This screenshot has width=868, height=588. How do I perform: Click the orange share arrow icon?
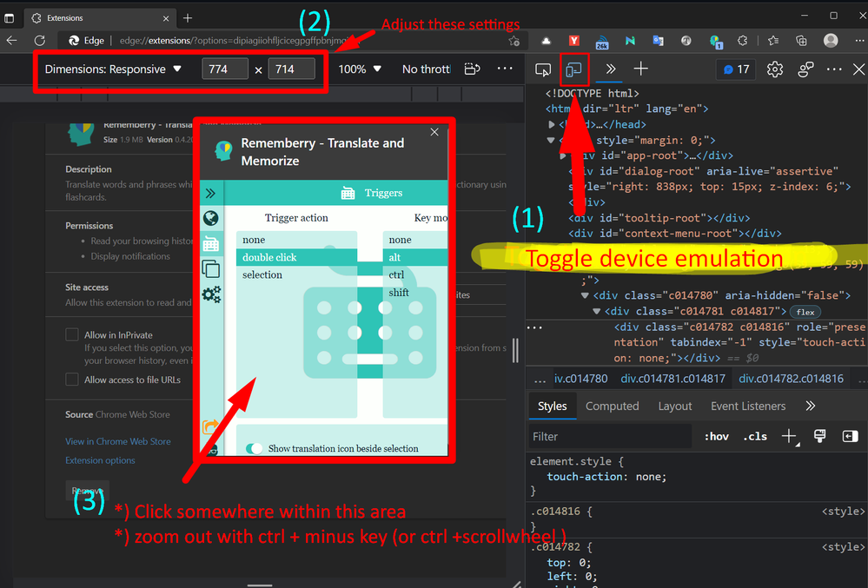[210, 426]
